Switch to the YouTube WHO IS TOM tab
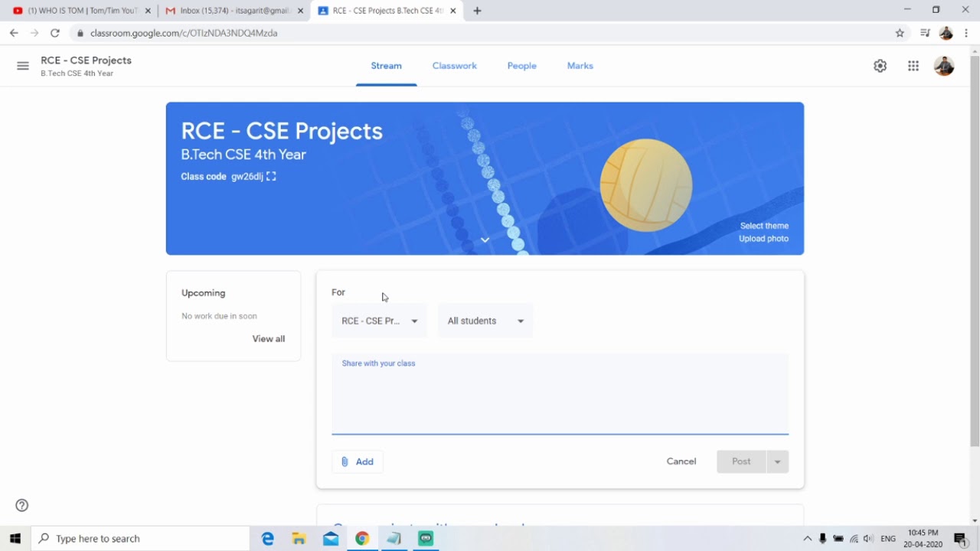The width and height of the screenshot is (980, 551). point(80,11)
